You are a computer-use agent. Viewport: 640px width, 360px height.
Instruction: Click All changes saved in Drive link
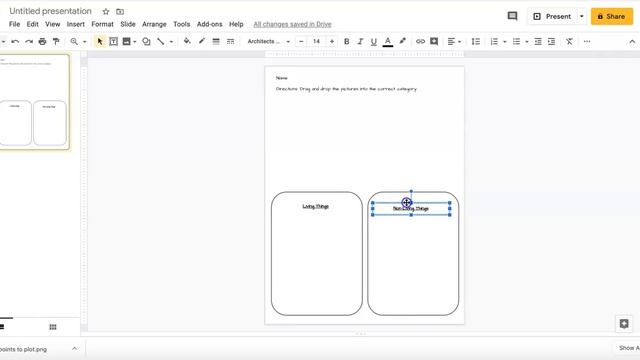pyautogui.click(x=292, y=24)
